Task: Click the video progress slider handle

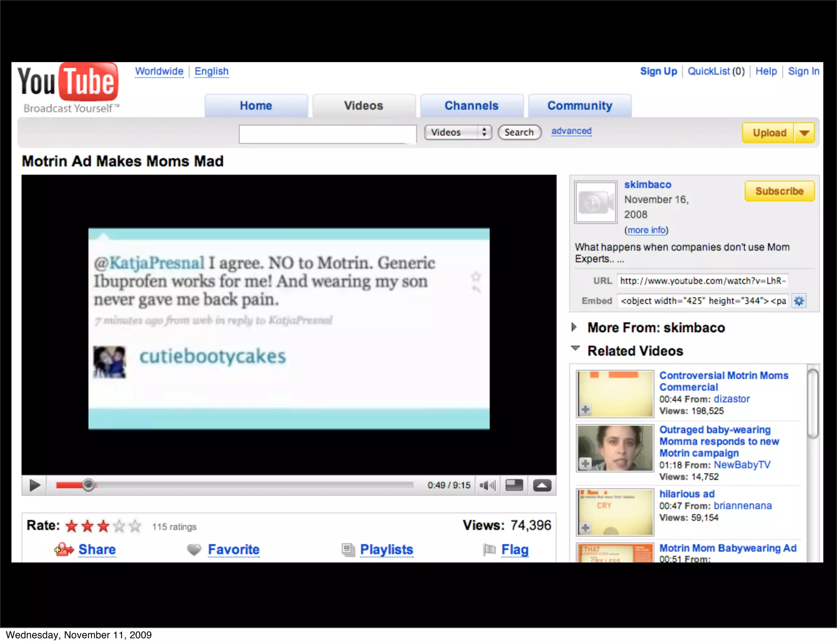Action: click(88, 485)
